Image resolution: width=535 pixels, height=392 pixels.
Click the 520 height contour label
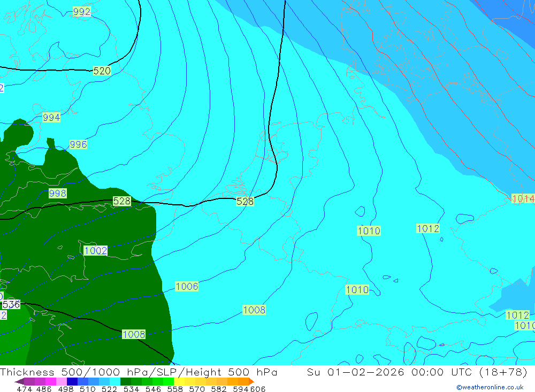[x=102, y=71]
